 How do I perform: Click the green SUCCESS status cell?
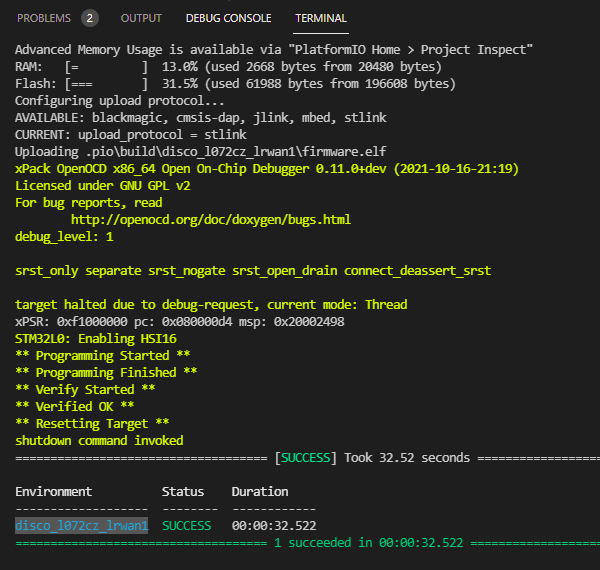click(x=186, y=525)
